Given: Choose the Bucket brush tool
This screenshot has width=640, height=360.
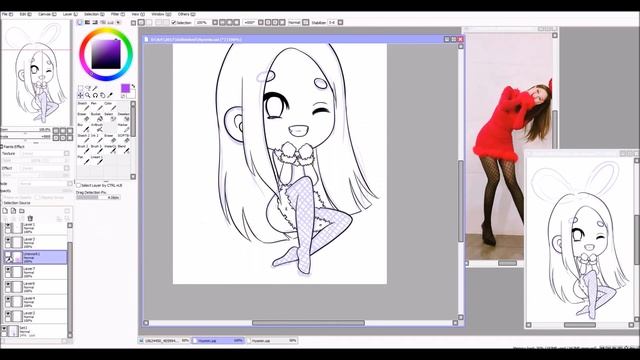Looking at the screenshot, I should pyautogui.click(x=96, y=117).
